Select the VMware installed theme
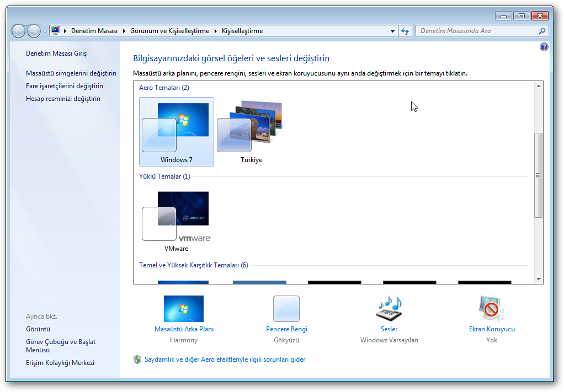 176,221
